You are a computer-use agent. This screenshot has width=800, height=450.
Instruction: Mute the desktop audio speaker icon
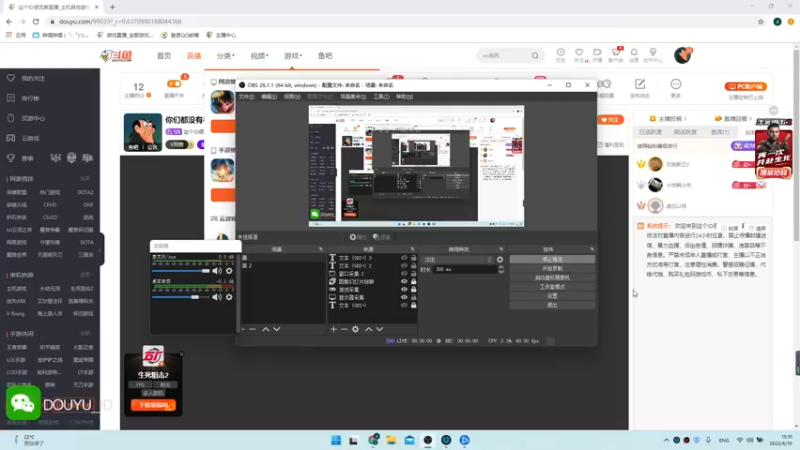tap(217, 297)
